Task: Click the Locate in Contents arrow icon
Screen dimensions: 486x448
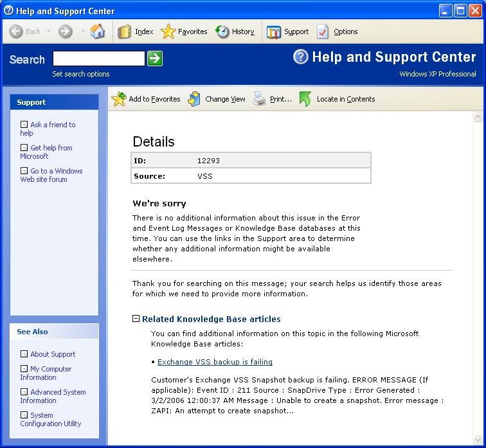Action: (305, 99)
